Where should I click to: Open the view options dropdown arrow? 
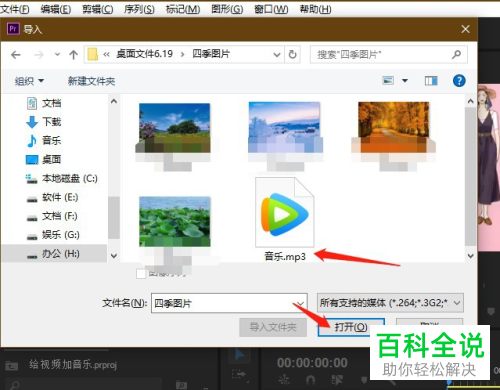[x=405, y=81]
